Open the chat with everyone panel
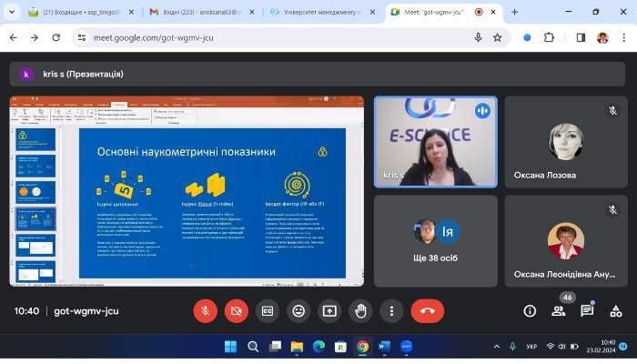Viewport: 637px width, 364px height. 587,310
